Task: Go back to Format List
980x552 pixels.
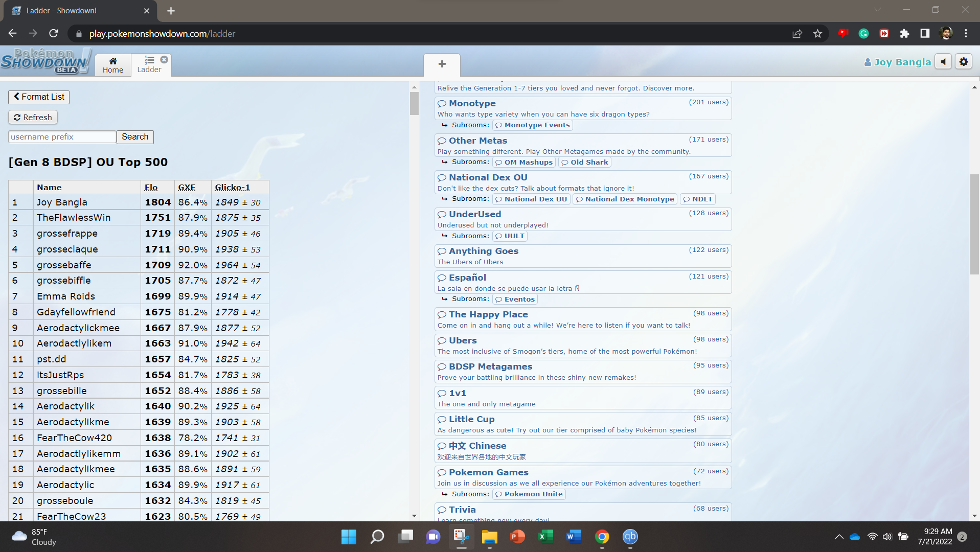Action: pyautogui.click(x=39, y=97)
